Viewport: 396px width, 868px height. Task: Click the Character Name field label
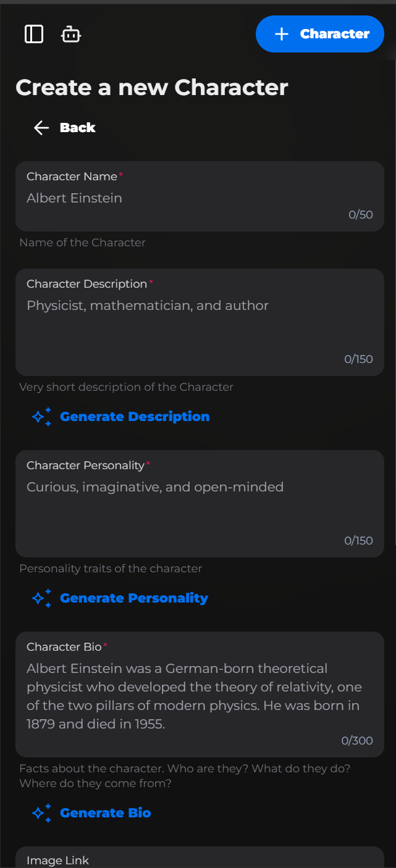coord(72,177)
